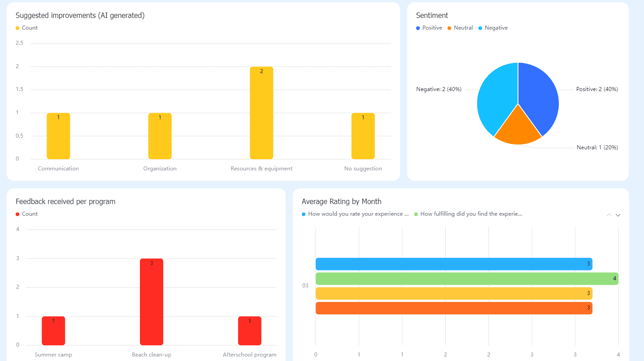Toggle the 'How fulfilling did you find' legend
Screen dimensions: 644x361
[x=468, y=214]
